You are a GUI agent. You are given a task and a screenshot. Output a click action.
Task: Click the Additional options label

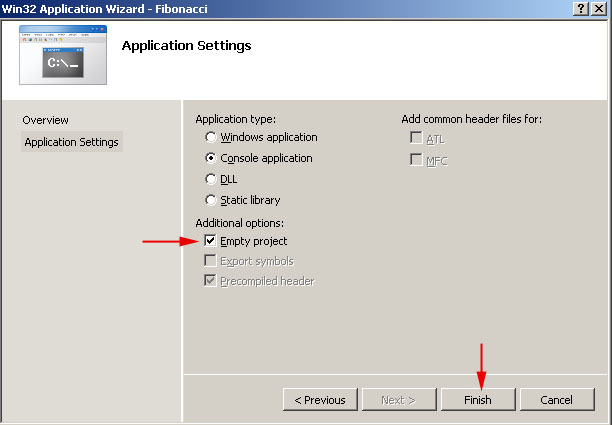coord(240,223)
